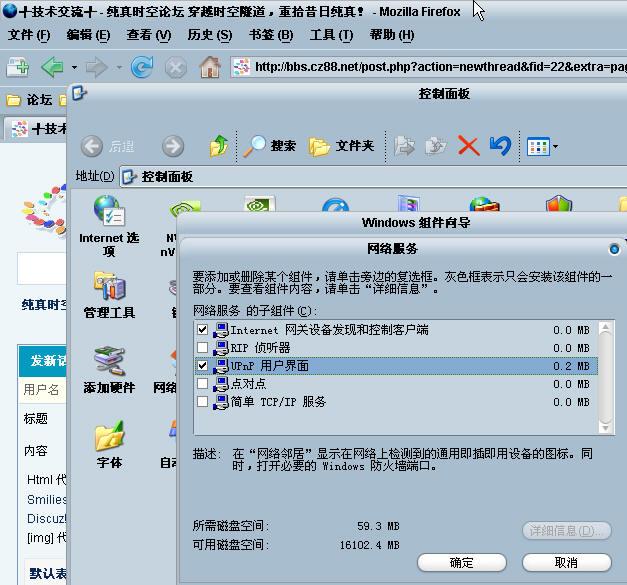Select 点对点 list row
The height and width of the screenshot is (585, 627).
point(396,383)
